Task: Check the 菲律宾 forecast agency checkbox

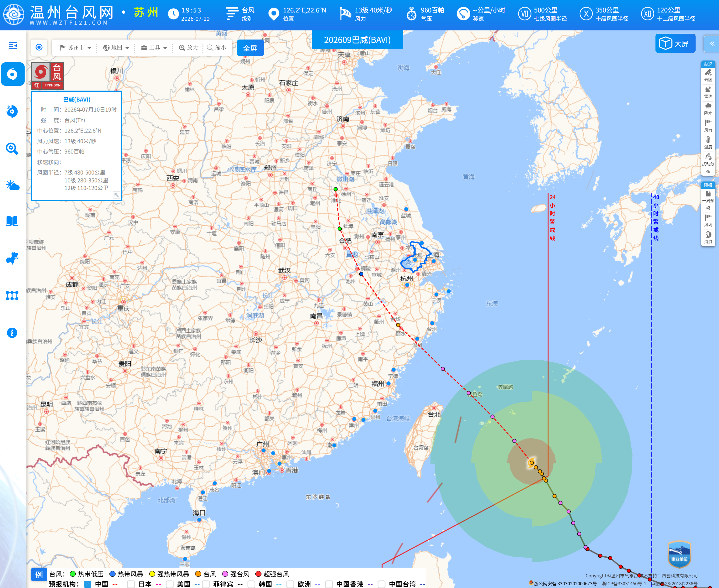Action: click(x=206, y=584)
